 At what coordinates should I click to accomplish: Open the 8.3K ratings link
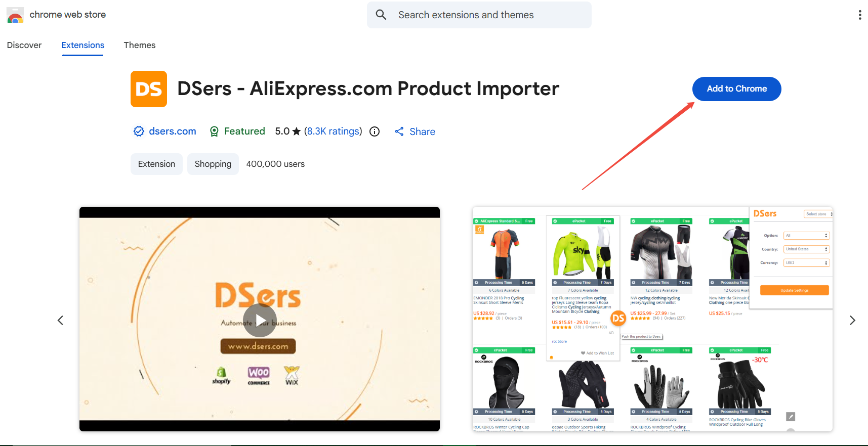pyautogui.click(x=333, y=131)
